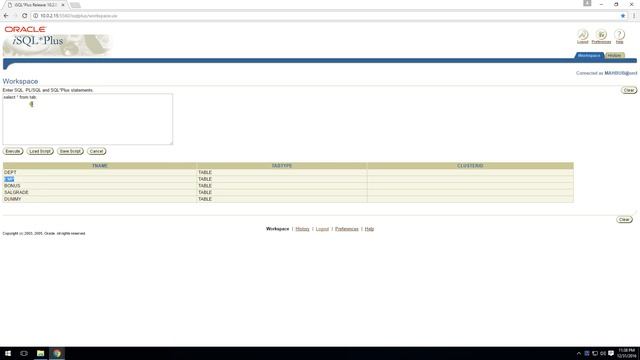Close the iSQL*Plus browser tab
640x360 pixels.
(x=63, y=5)
